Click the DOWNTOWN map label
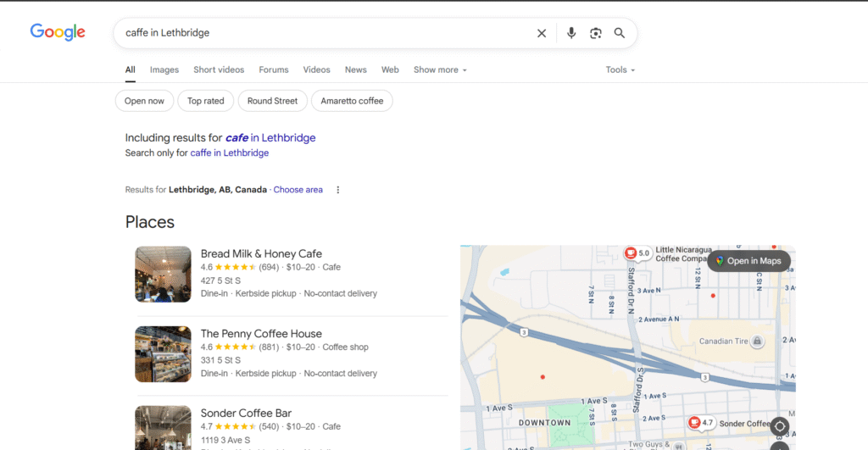 point(545,423)
